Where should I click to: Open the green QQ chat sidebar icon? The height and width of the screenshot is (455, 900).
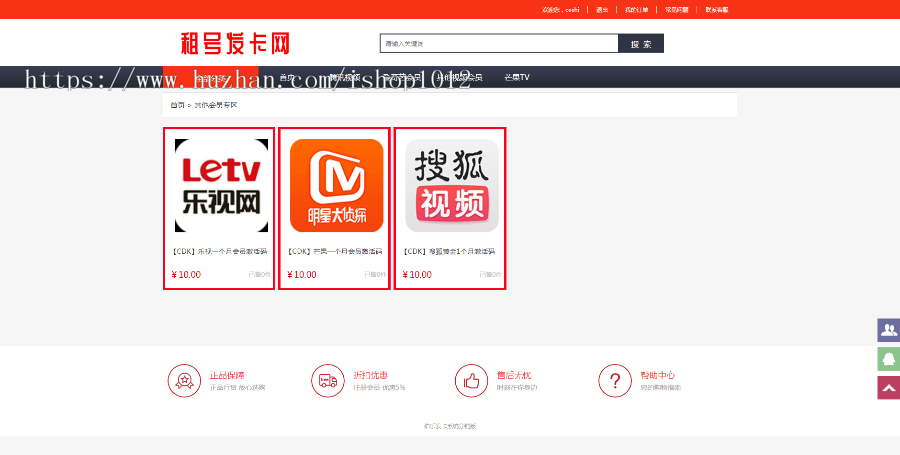point(889,359)
